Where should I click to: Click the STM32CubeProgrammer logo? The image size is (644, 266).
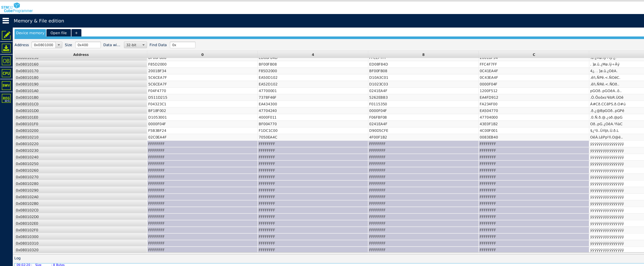(x=17, y=7)
